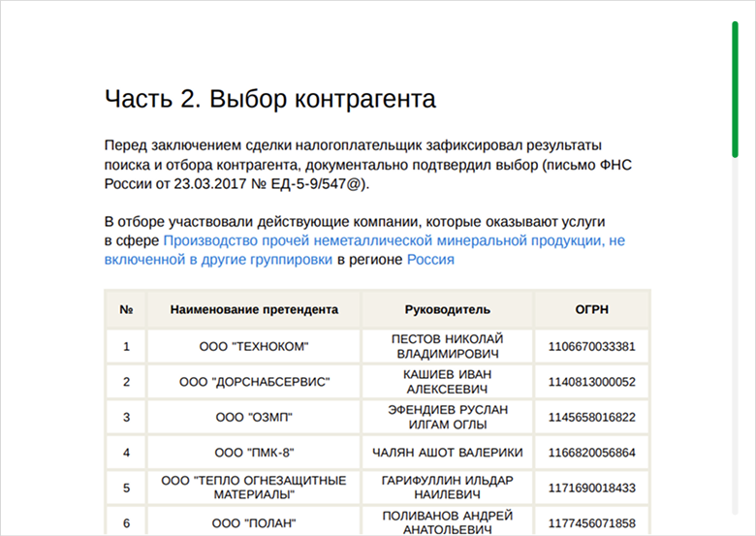This screenshot has width=756, height=536.
Task: Click the scrollbar track below the green thumb
Action: click(x=736, y=339)
